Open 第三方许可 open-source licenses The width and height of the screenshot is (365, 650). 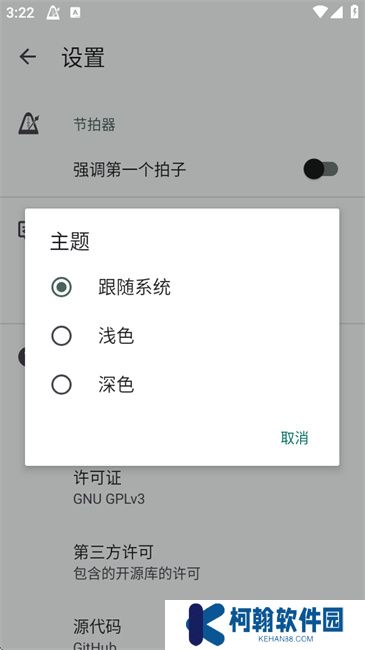coord(182,562)
